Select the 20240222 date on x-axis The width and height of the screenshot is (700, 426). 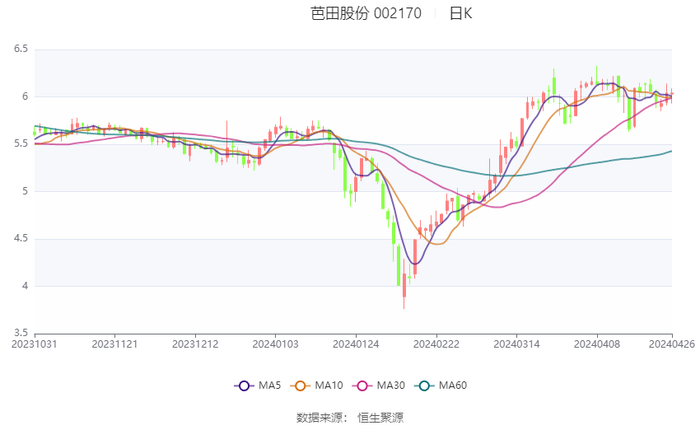(x=436, y=345)
